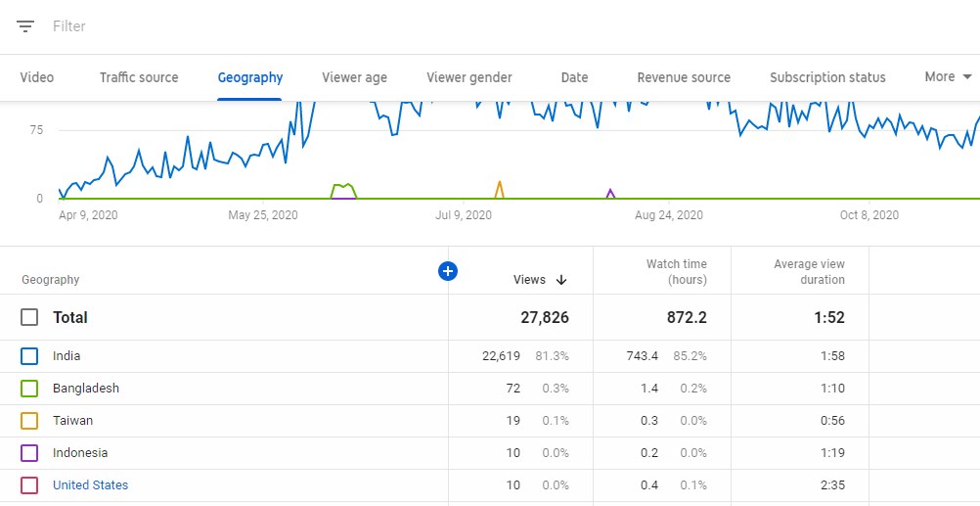The height and width of the screenshot is (506, 980).
Task: Switch to the Date tab
Action: 574,77
